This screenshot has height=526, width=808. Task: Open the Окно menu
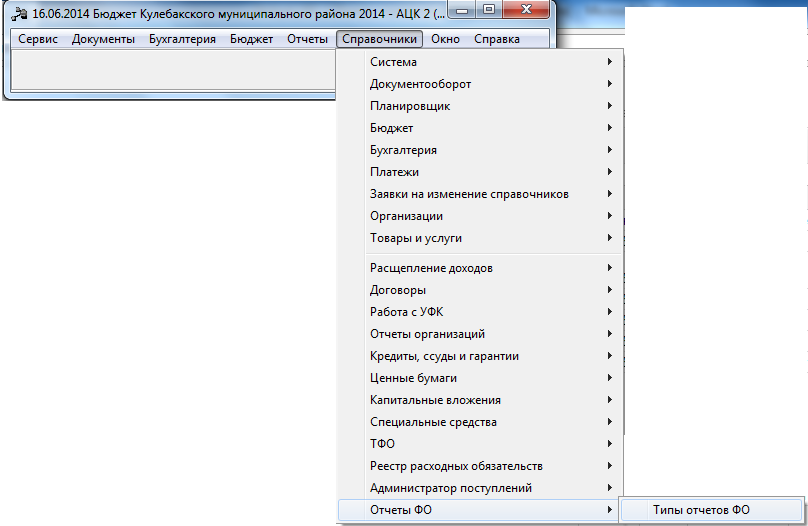pyautogui.click(x=445, y=39)
